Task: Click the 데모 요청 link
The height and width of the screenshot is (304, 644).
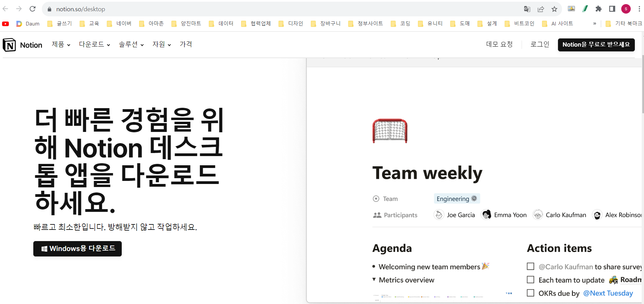Action: 499,44
